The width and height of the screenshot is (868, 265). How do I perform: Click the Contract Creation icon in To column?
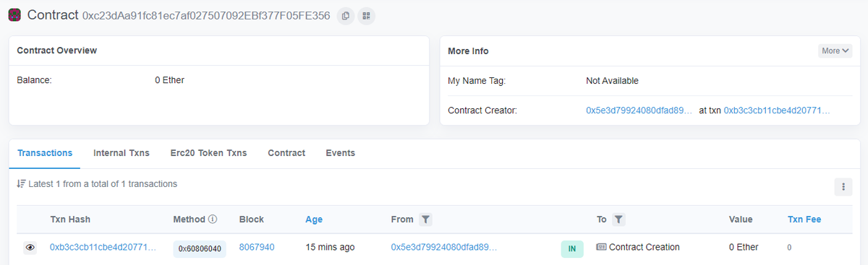click(601, 247)
